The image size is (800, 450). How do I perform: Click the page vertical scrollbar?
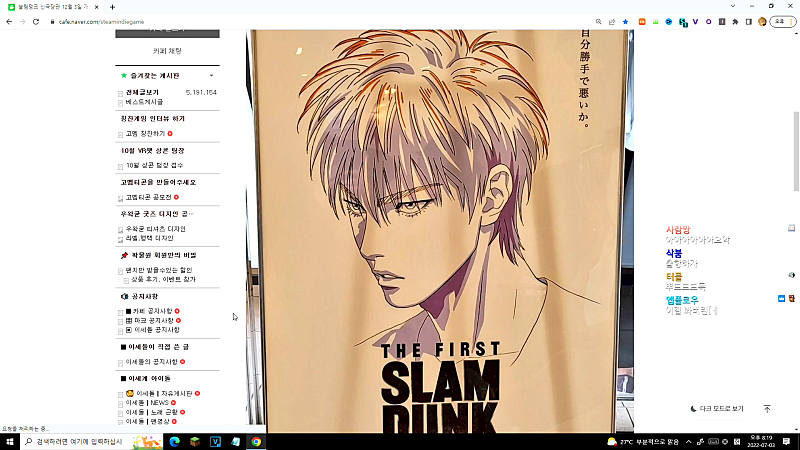pyautogui.click(x=796, y=151)
